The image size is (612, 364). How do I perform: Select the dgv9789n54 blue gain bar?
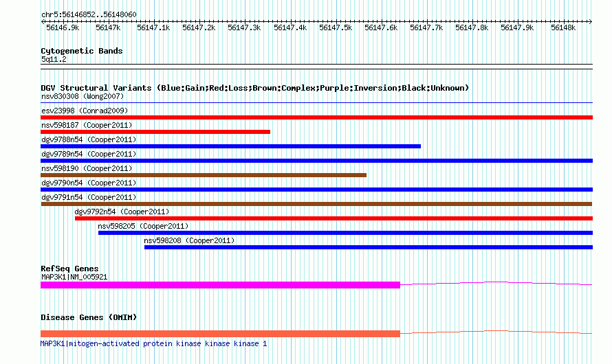[x=316, y=161]
